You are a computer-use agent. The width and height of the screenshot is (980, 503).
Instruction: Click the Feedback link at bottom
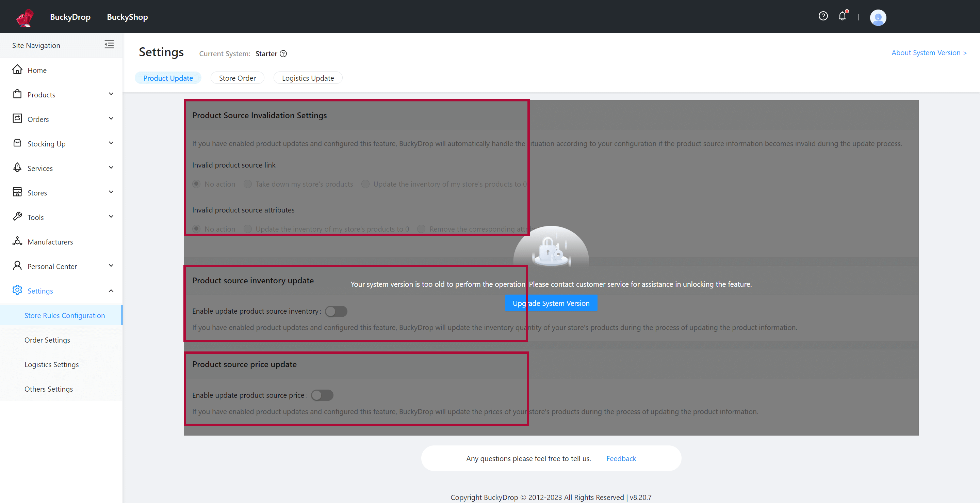620,458
